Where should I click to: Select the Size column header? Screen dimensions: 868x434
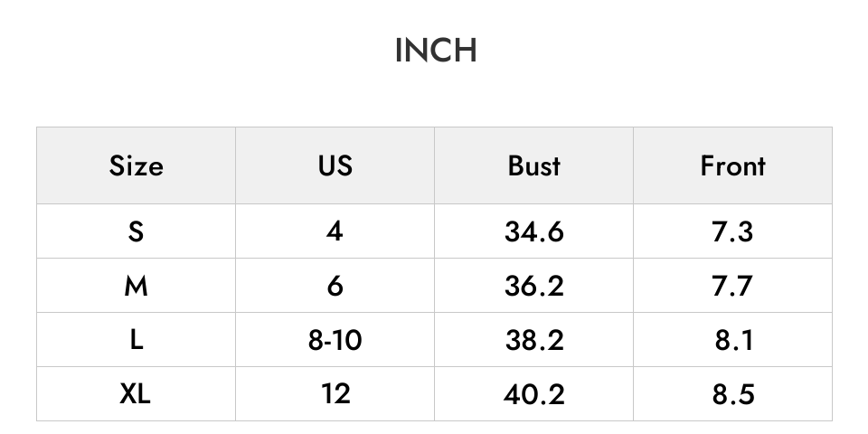[x=137, y=165]
